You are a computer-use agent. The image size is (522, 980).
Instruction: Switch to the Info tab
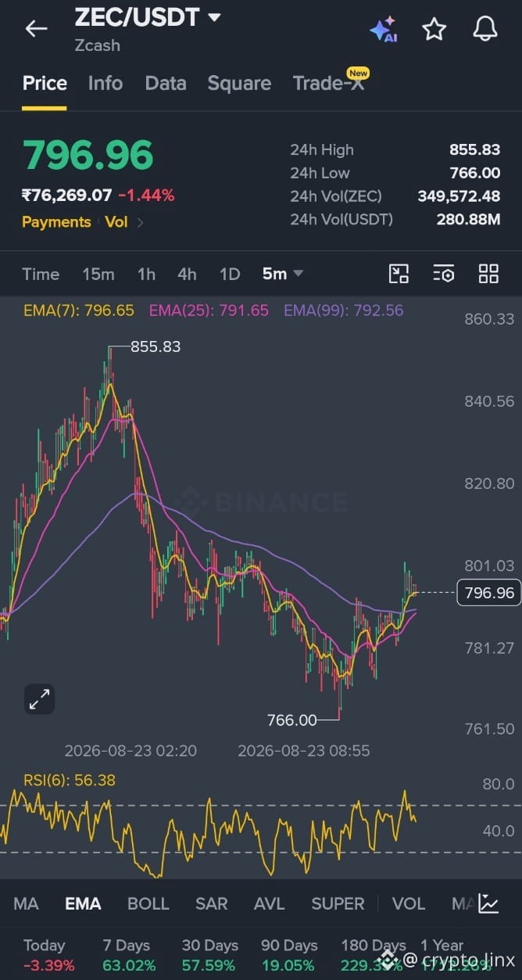(x=105, y=83)
